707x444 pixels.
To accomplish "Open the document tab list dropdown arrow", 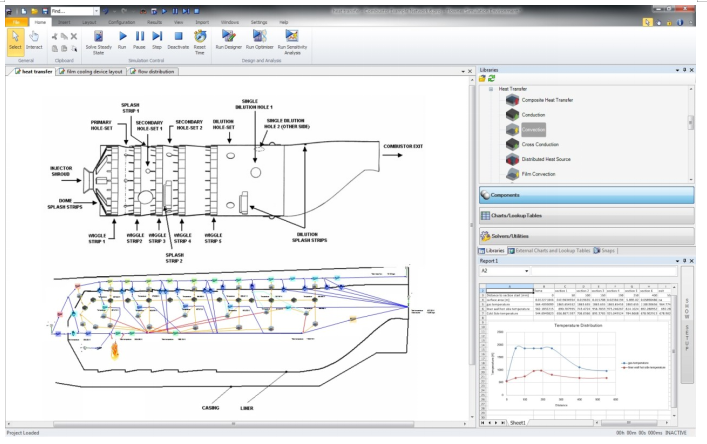I will pos(463,72).
